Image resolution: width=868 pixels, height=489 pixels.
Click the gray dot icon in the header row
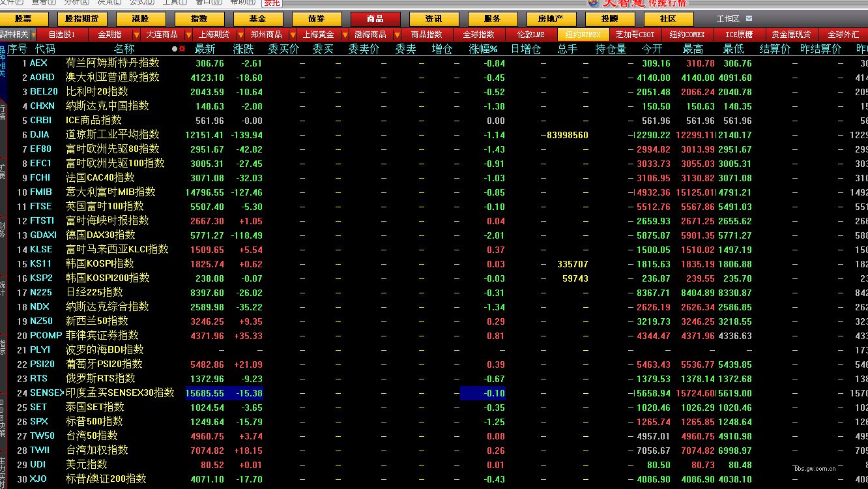click(x=174, y=49)
